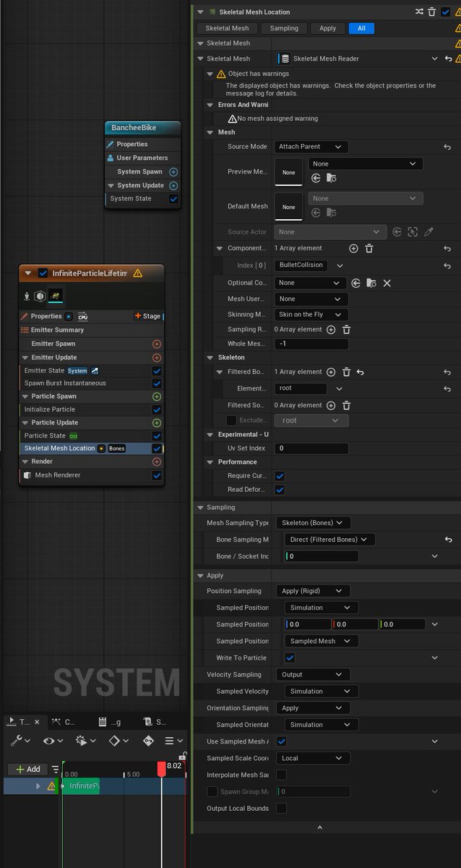This screenshot has width=461, height=868.
Task: Open the view options eye menu in timeline
Action: 53,741
